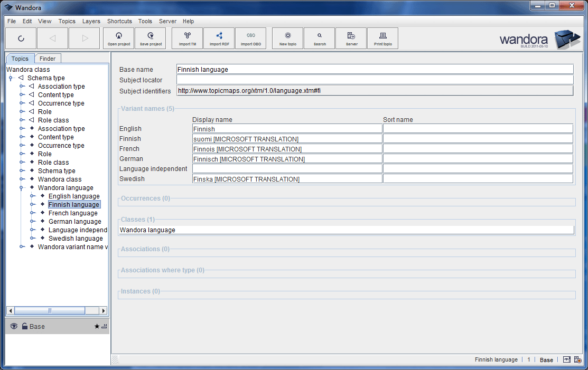588x370 pixels.
Task: Create a topic with the New topic icon
Action: (x=287, y=38)
